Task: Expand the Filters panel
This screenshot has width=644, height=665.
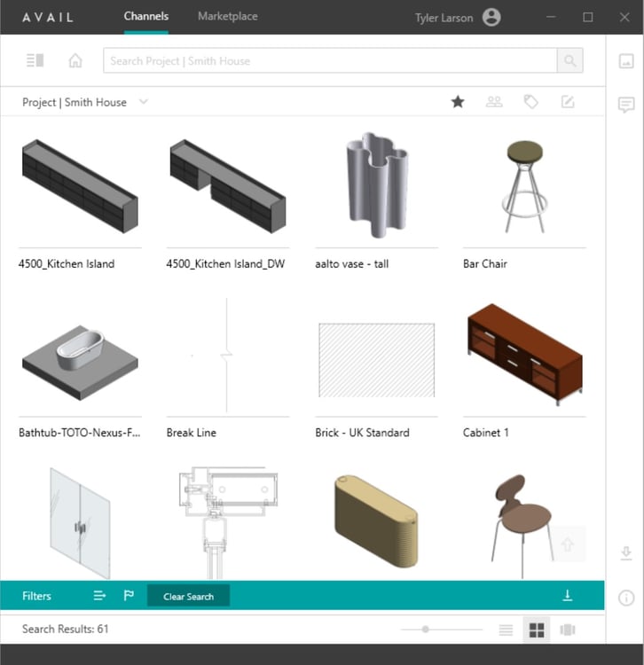Action: coord(36,596)
